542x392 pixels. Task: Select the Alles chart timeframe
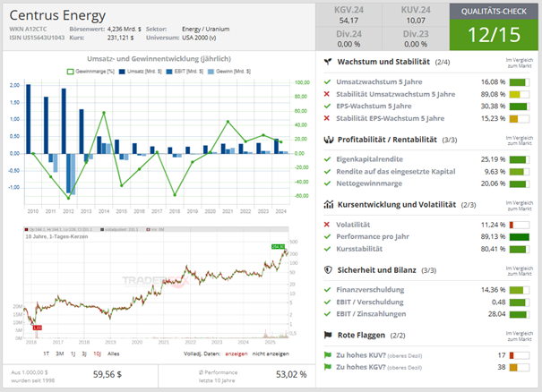(114, 354)
